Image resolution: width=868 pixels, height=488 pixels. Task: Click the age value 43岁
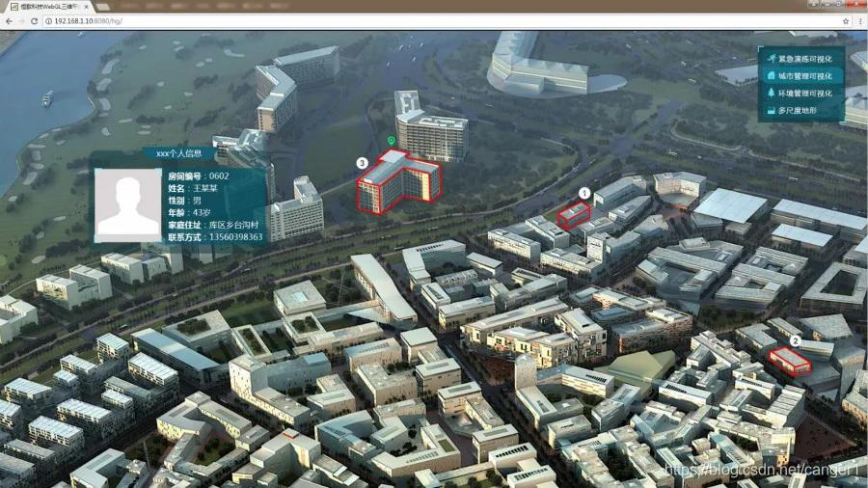tap(202, 212)
